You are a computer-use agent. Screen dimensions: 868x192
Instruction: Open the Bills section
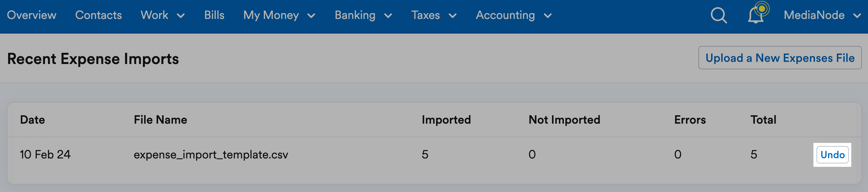pyautogui.click(x=214, y=15)
